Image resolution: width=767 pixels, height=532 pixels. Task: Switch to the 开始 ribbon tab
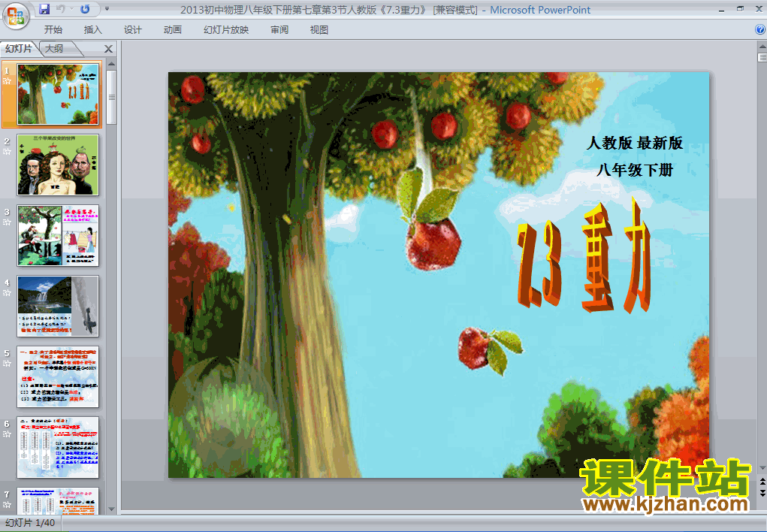(x=53, y=30)
